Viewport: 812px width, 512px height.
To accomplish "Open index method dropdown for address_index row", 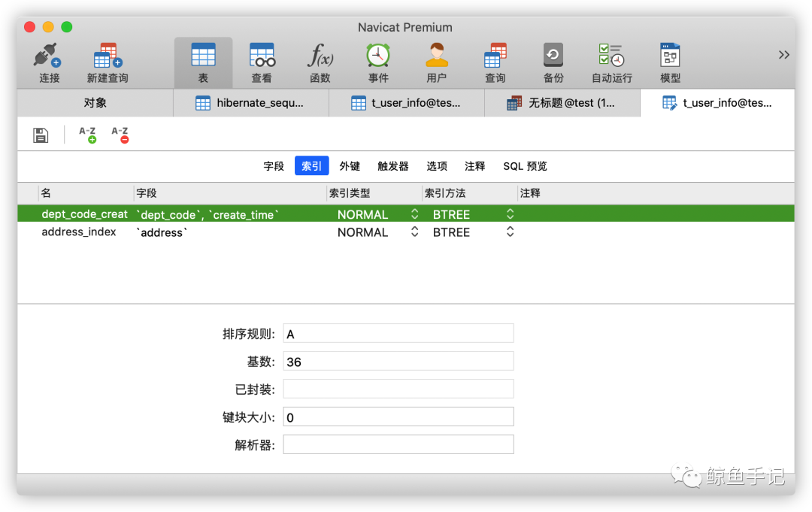I will [510, 232].
